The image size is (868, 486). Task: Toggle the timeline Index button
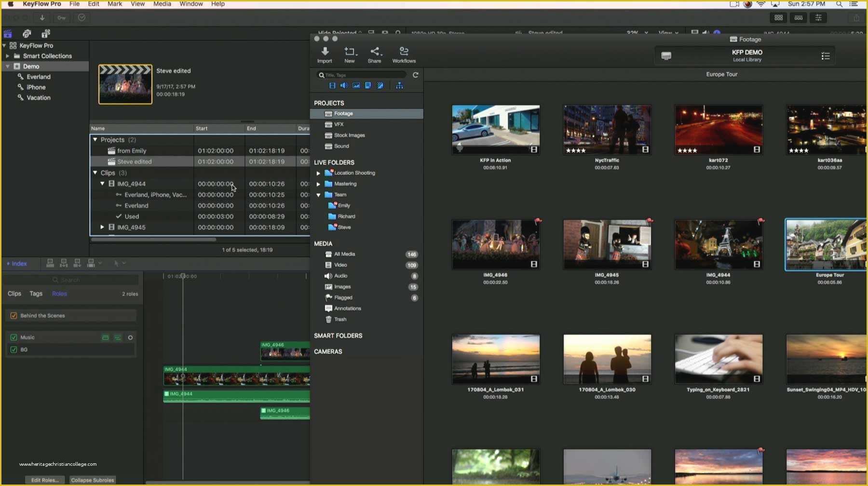17,264
